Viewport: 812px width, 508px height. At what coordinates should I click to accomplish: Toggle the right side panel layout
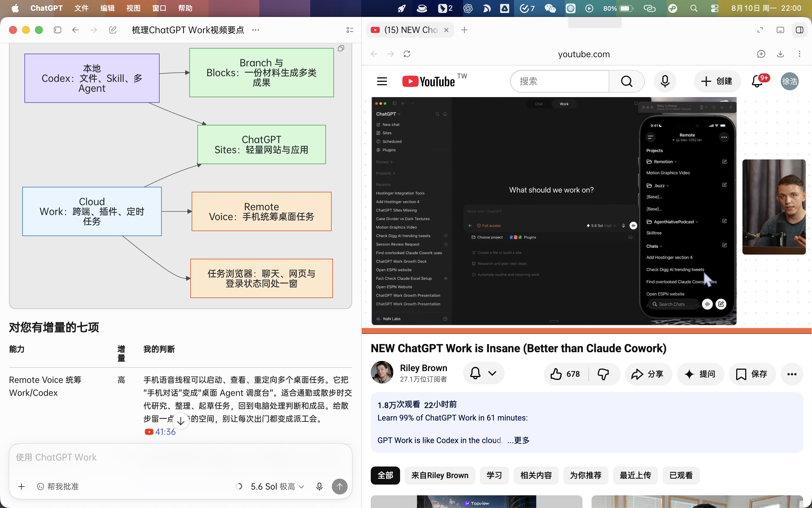[800, 30]
